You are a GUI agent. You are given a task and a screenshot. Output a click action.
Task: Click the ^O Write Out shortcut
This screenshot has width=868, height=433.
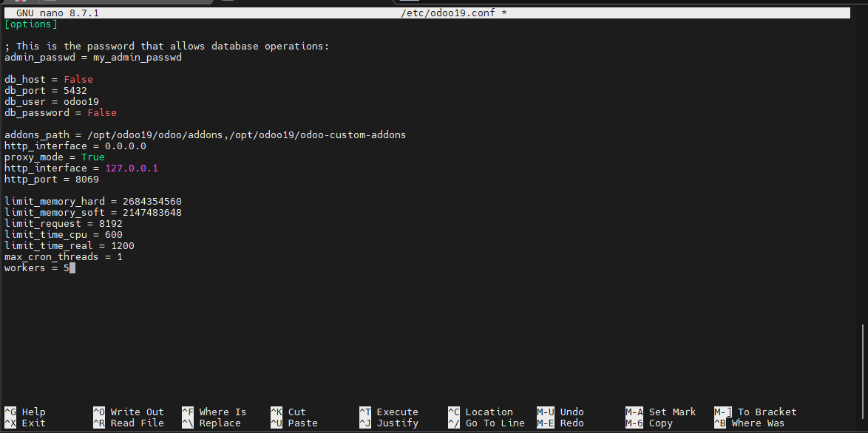coord(129,412)
